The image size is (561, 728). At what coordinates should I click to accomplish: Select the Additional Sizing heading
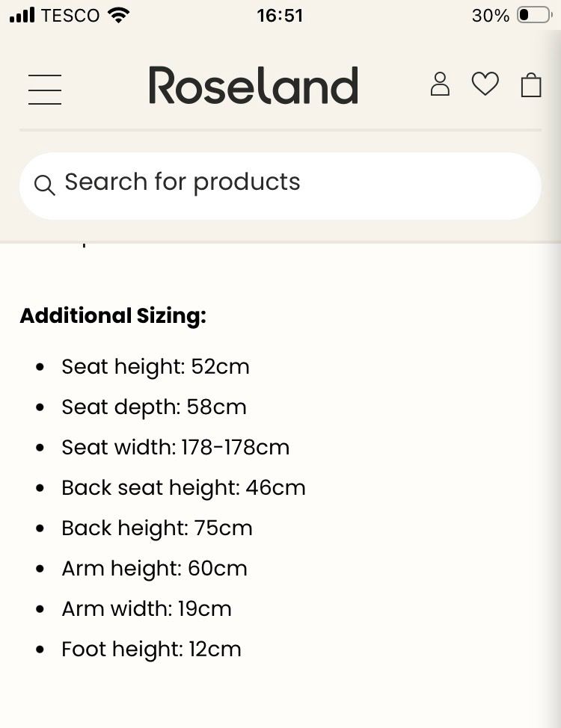(x=113, y=316)
